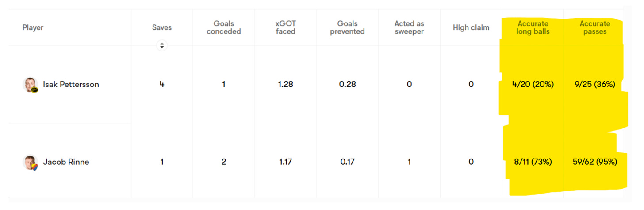Click Jacob Rinne's 59/62 (95%) passes cell
This screenshot has height=210, width=644.
point(595,162)
